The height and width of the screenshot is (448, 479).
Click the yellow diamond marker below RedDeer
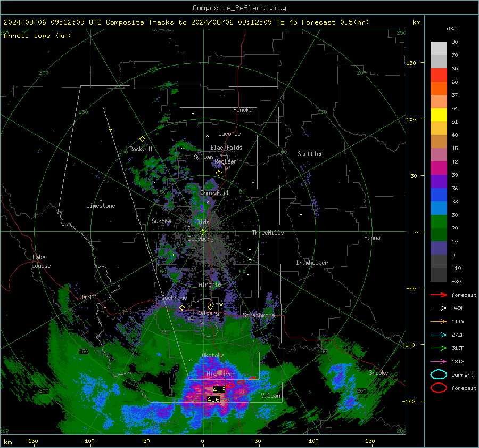click(x=219, y=173)
